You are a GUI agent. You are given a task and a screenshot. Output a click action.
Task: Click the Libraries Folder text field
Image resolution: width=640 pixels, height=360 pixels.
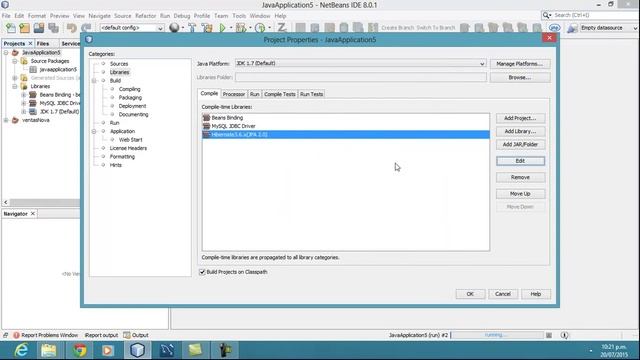click(x=360, y=77)
